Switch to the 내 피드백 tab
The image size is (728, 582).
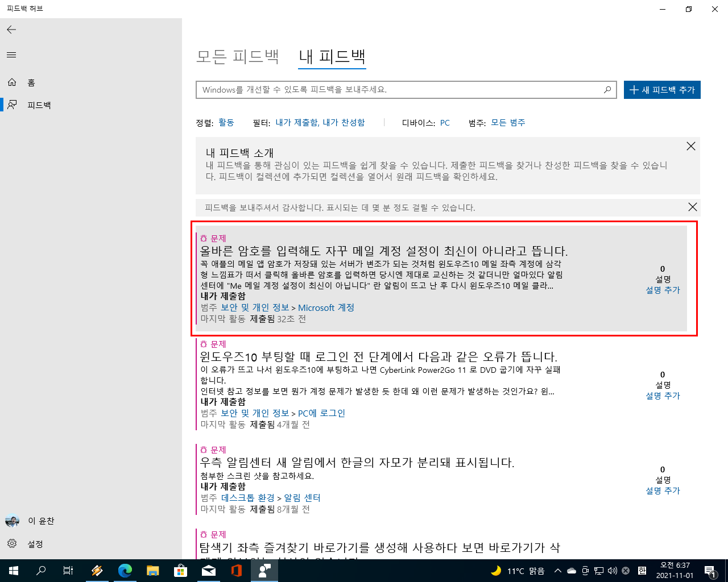(x=332, y=56)
